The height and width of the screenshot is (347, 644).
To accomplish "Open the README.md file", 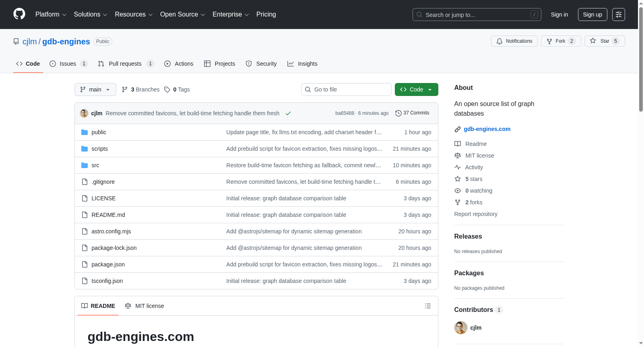I will point(108,215).
